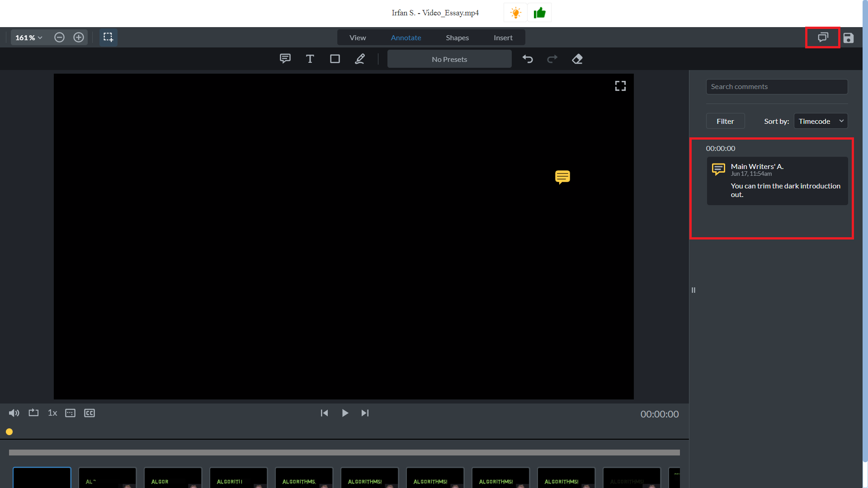Select the freehand pen tool
The width and height of the screenshot is (868, 488).
pyautogui.click(x=360, y=59)
